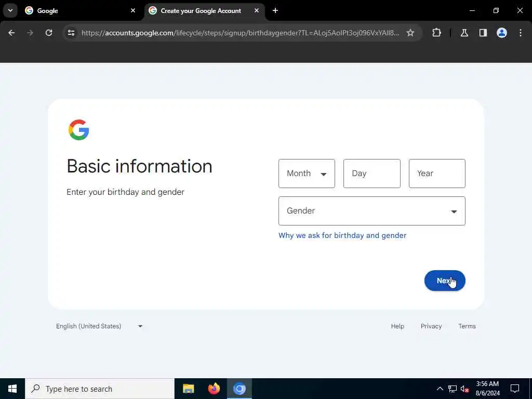Screen dimensions: 532x399
Task: Expand the Gender dropdown
Action: tap(372, 211)
